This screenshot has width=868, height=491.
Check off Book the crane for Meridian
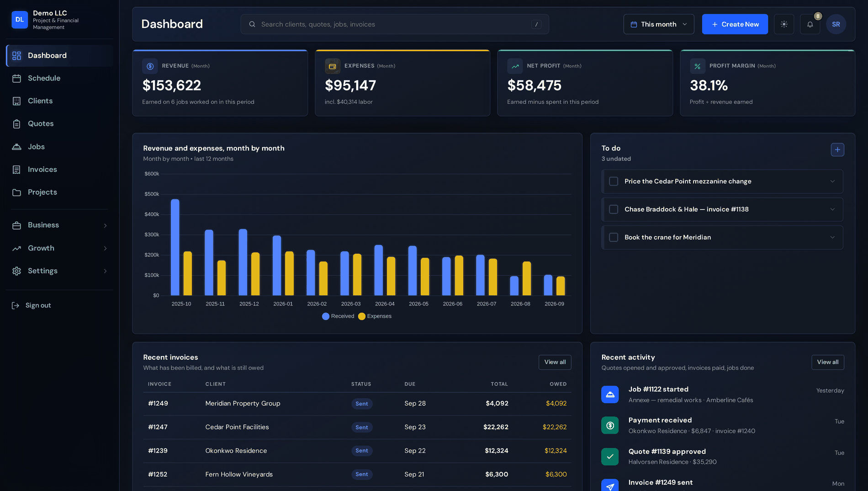(x=614, y=237)
